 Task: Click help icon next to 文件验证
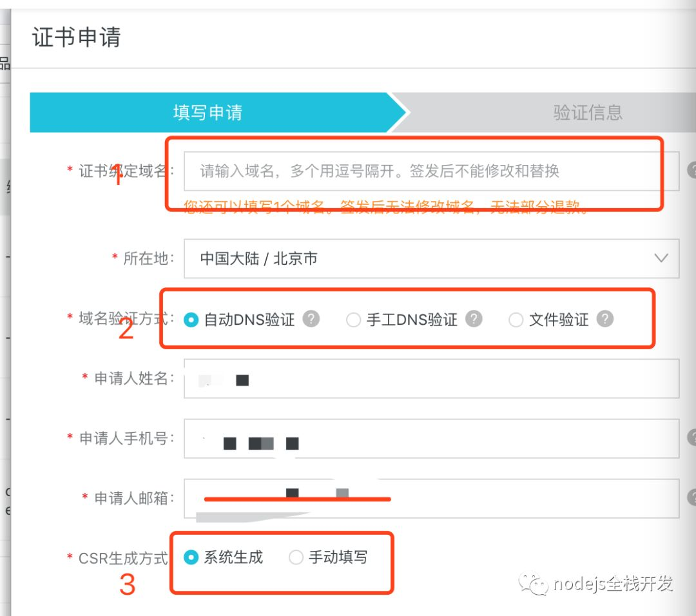click(605, 318)
